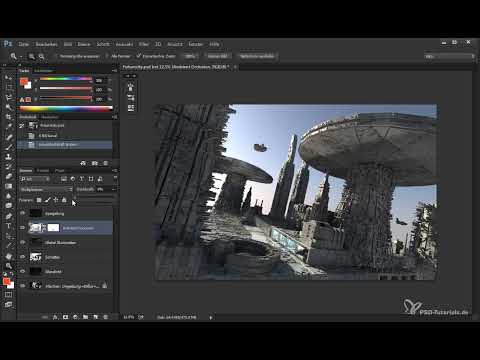
Task: Open layers panel flyout menu
Action: tap(114, 170)
